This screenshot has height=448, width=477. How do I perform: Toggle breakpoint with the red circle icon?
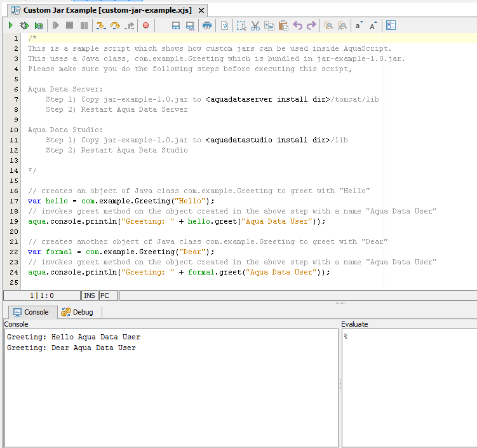tap(145, 25)
